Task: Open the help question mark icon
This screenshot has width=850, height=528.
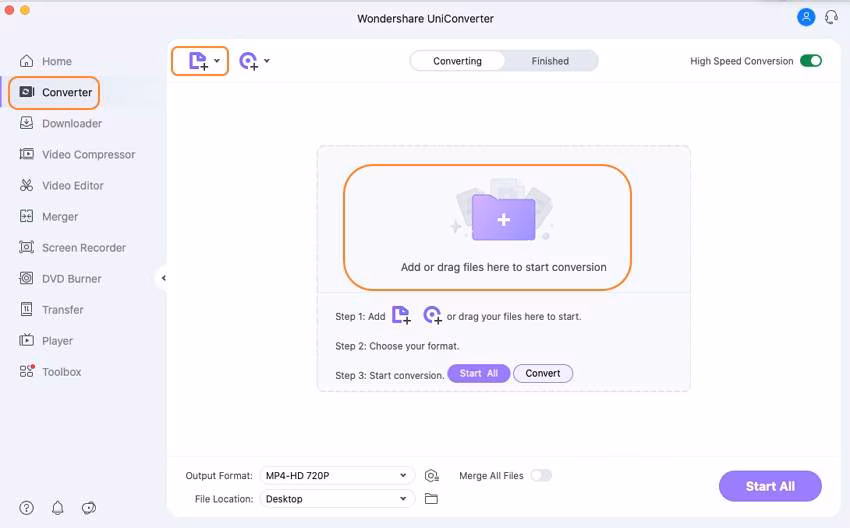Action: [26, 507]
